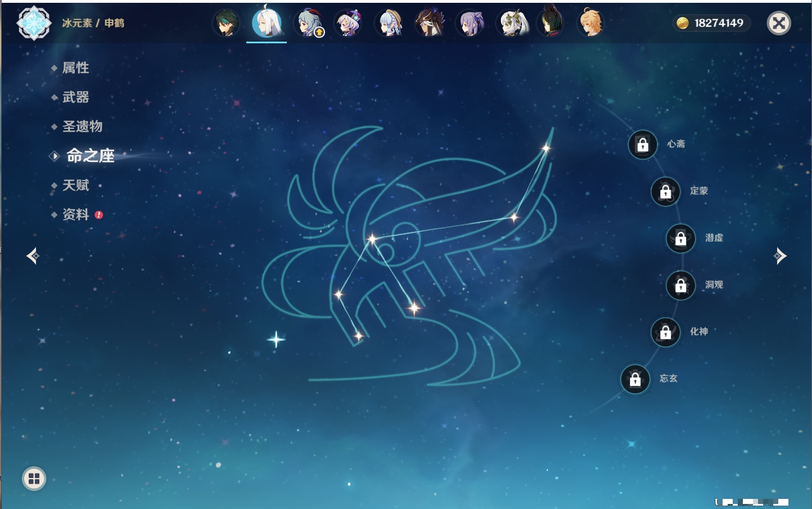Image resolution: width=812 pixels, height=509 pixels.
Task: Click the red alert badge beside 资料
Action: click(99, 215)
